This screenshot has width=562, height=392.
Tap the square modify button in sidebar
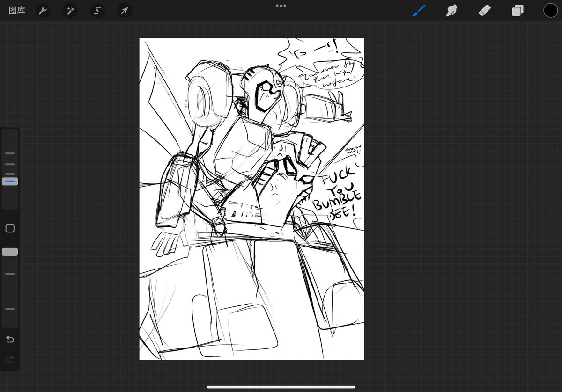click(10, 228)
